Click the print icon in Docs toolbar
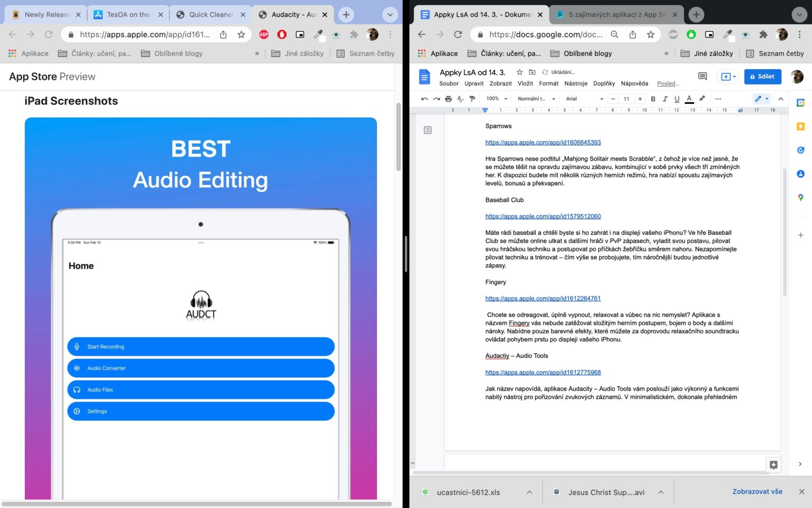The image size is (812, 508). tap(448, 99)
